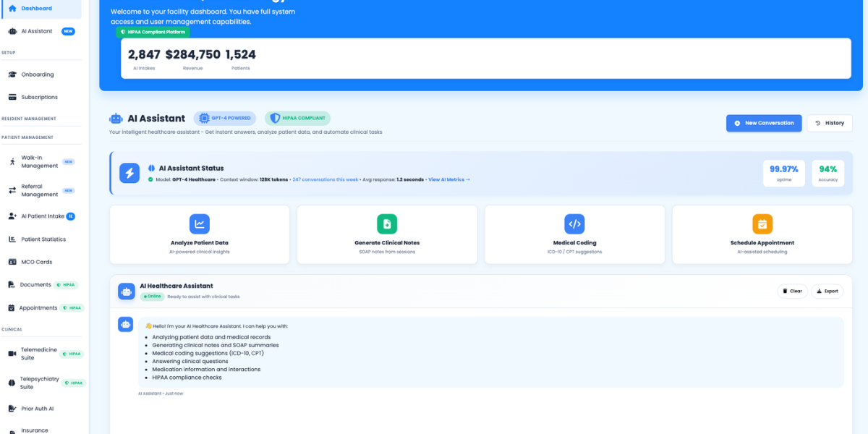
Task: Click the AI Healthcare Assistant chat avatar
Action: click(x=127, y=291)
